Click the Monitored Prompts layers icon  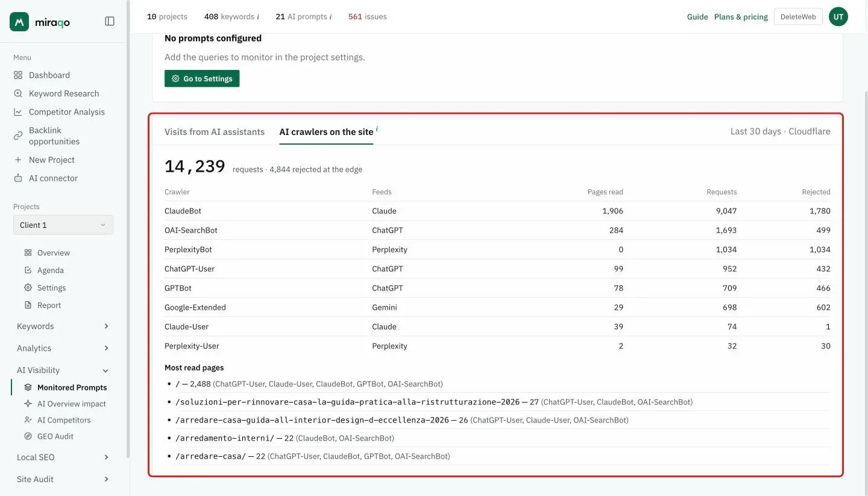point(28,388)
